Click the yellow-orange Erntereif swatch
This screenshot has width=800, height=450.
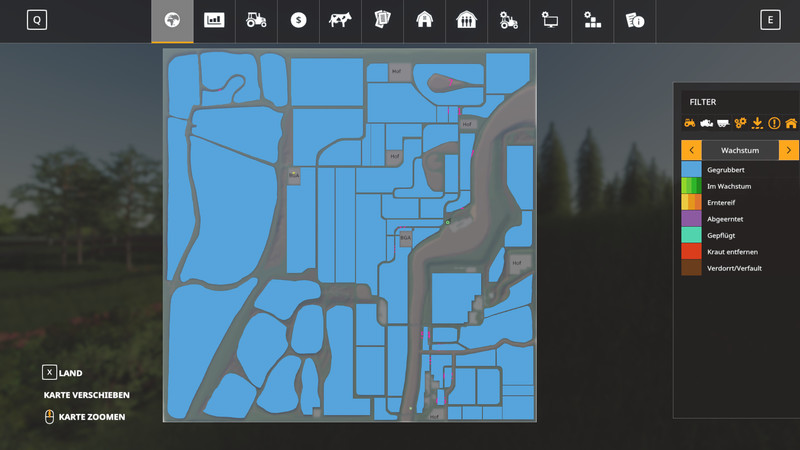(x=691, y=202)
